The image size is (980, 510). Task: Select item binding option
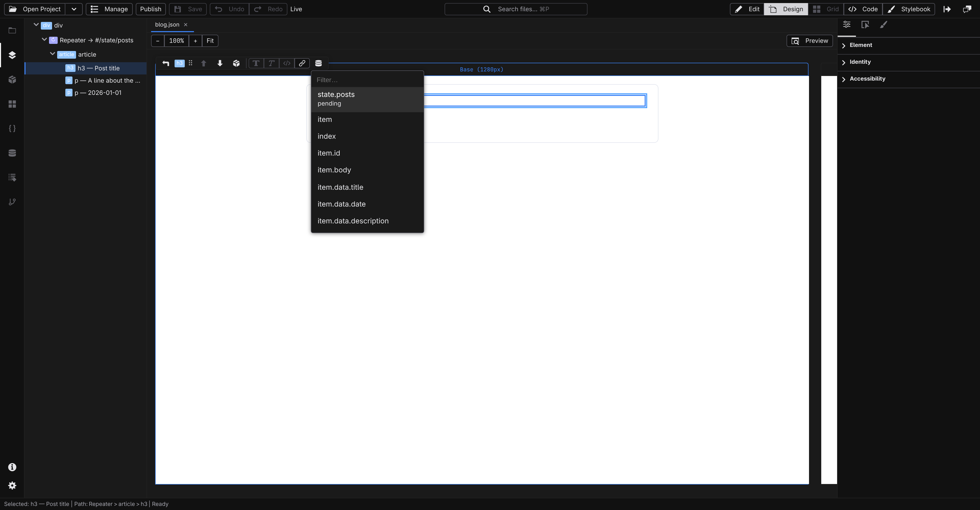[x=367, y=120]
